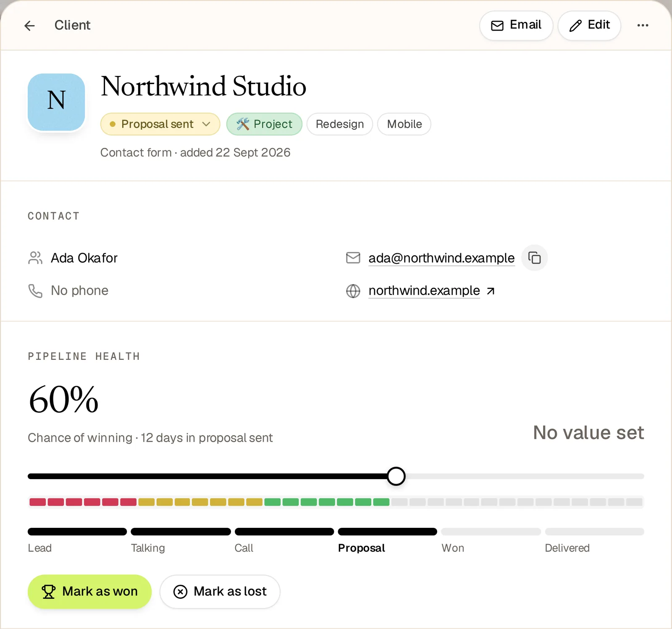Select the Project tag chip
672x629 pixels.
[x=264, y=124]
